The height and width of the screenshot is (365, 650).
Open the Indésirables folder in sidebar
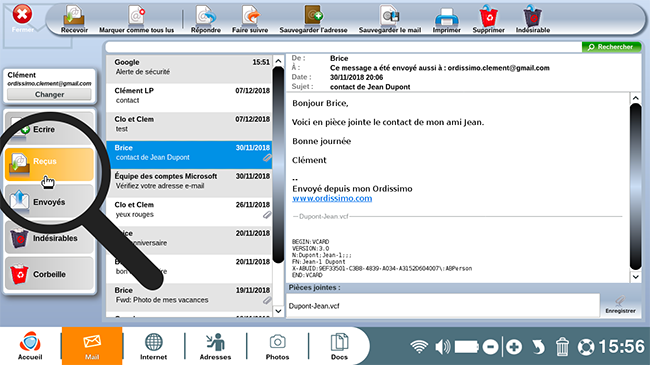point(49,238)
